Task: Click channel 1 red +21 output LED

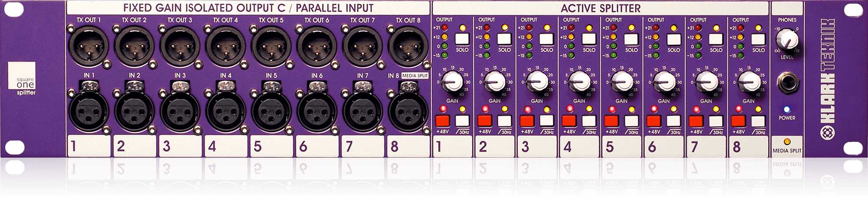Action: coord(444,28)
